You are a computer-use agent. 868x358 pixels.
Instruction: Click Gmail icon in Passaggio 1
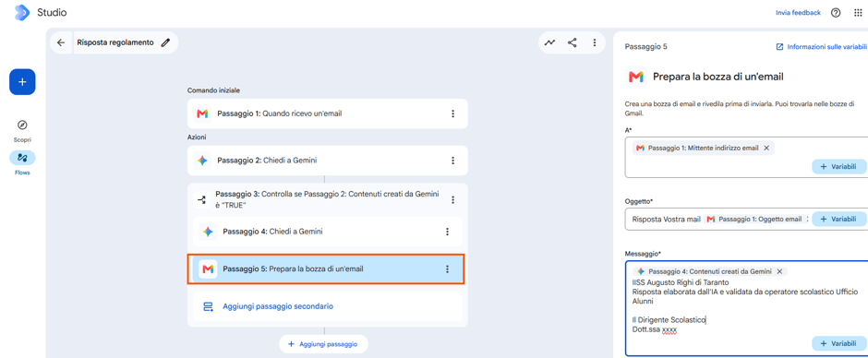[x=202, y=113]
